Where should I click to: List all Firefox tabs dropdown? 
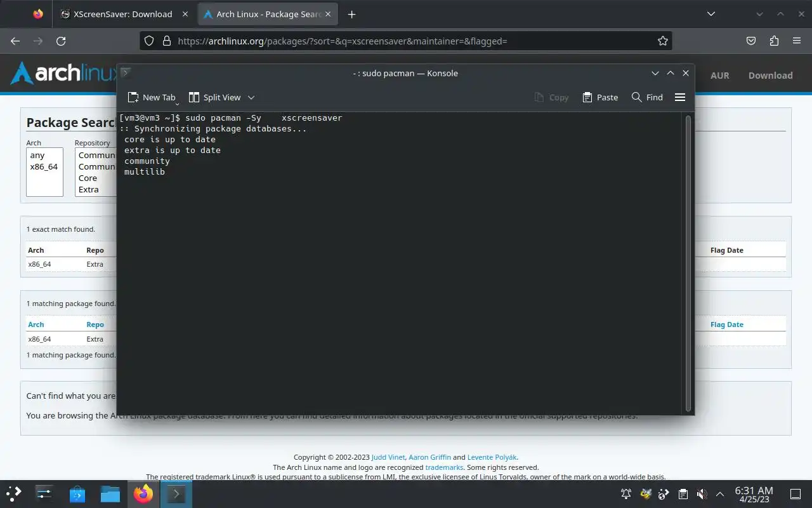711,14
